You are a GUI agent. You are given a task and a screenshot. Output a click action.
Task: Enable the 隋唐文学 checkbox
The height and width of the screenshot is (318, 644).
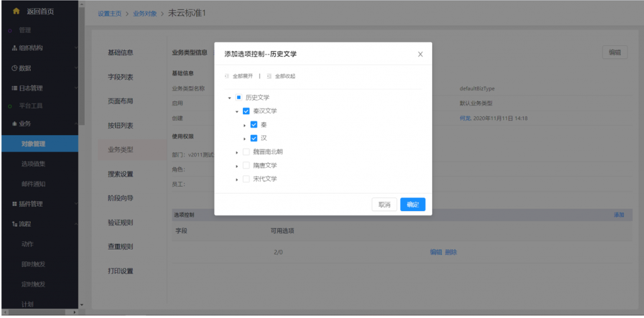click(246, 166)
